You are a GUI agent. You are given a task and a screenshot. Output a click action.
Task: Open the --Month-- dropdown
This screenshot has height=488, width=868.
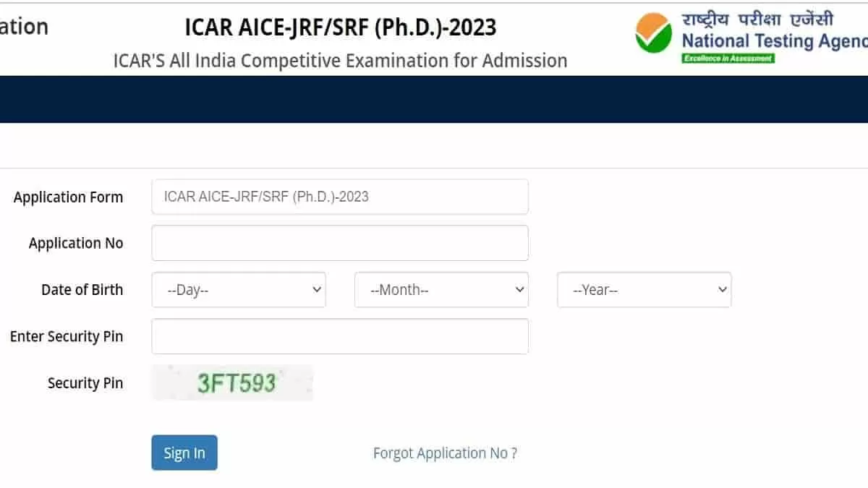(441, 289)
